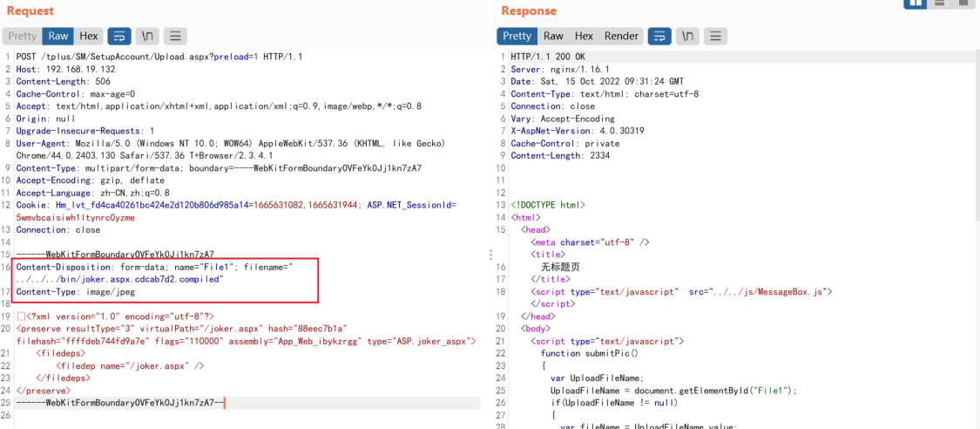Screen dimensions: 980x429
Task: Open the Hex tab in Response panel
Action: [584, 37]
